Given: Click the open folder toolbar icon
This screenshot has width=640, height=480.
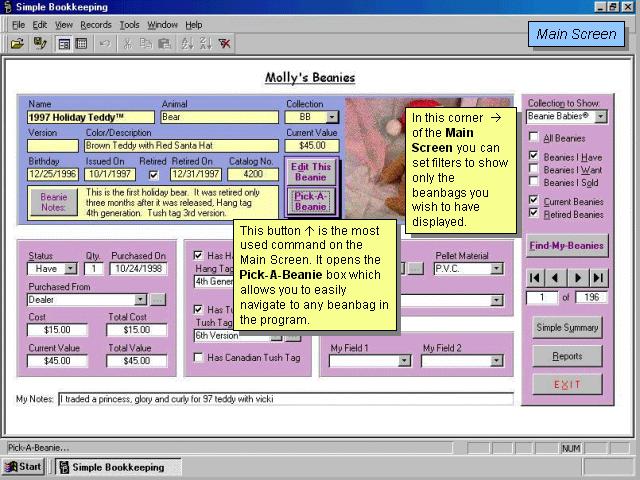Looking at the screenshot, I should pos(17,43).
